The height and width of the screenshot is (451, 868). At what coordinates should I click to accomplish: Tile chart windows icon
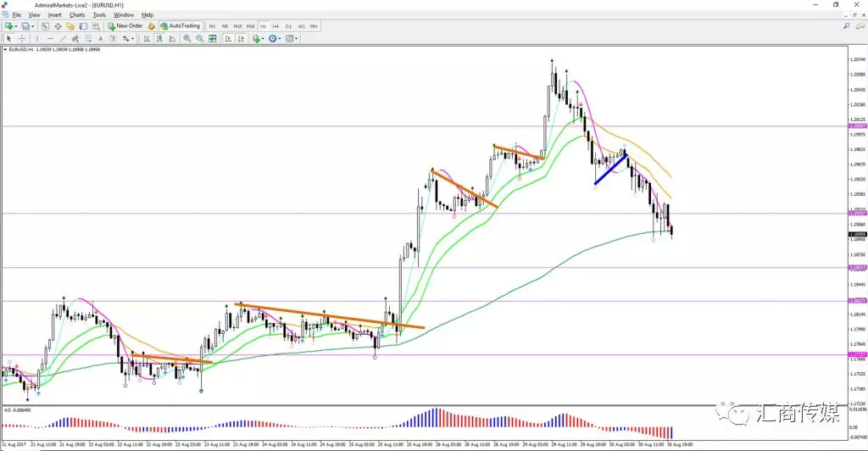point(213,39)
